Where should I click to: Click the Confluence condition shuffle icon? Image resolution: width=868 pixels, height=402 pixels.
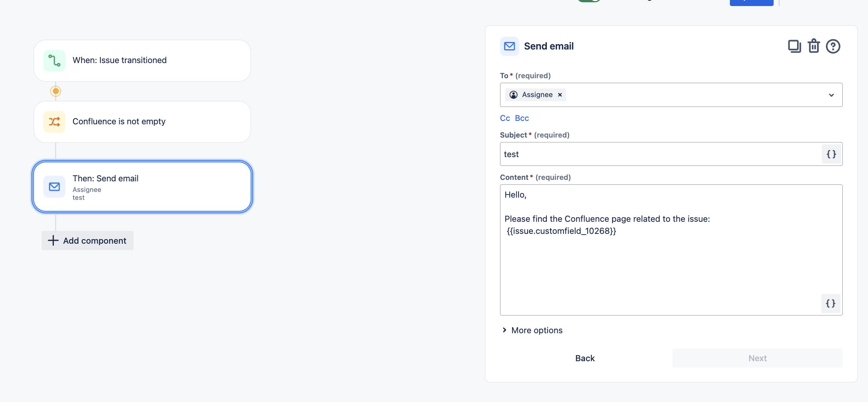click(x=54, y=122)
